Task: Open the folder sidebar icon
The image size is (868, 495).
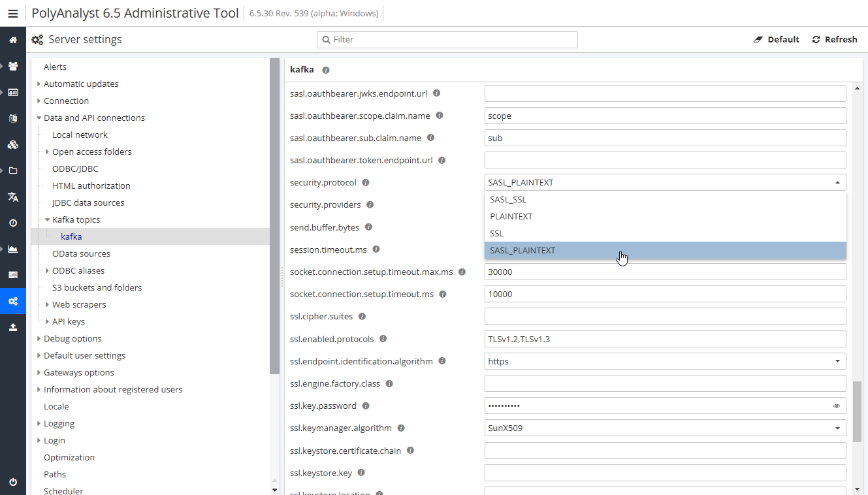Action: (12, 170)
